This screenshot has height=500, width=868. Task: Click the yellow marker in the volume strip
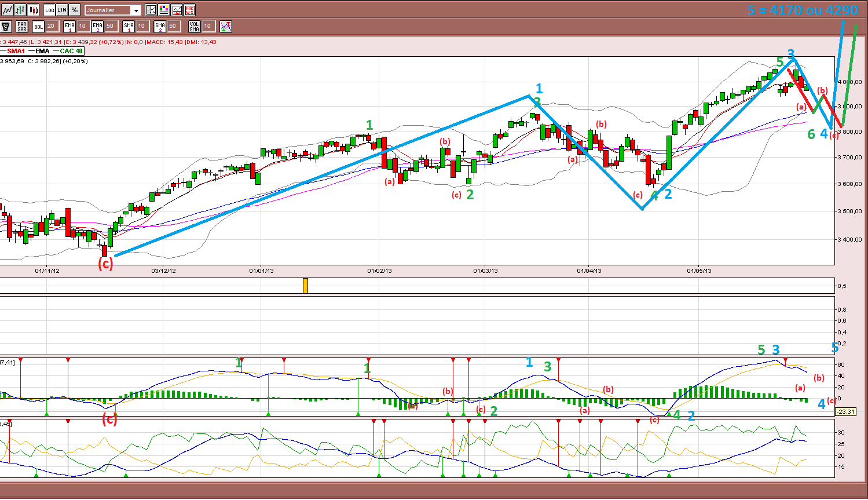[305, 286]
